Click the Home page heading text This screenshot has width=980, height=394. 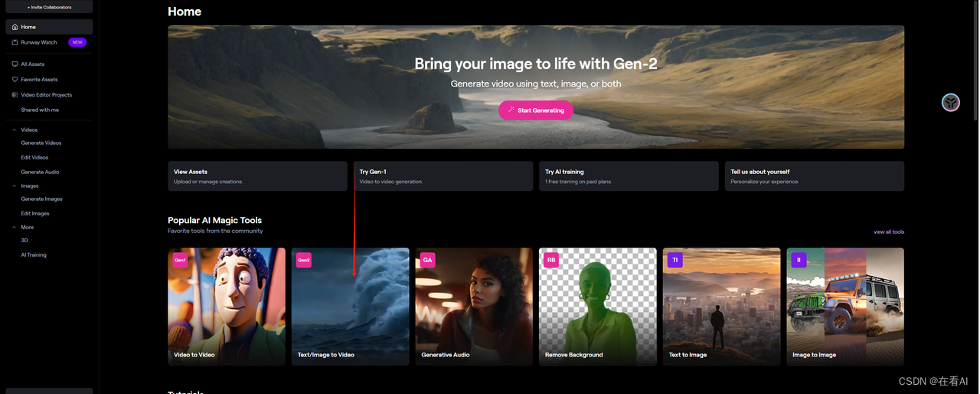pyautogui.click(x=185, y=11)
